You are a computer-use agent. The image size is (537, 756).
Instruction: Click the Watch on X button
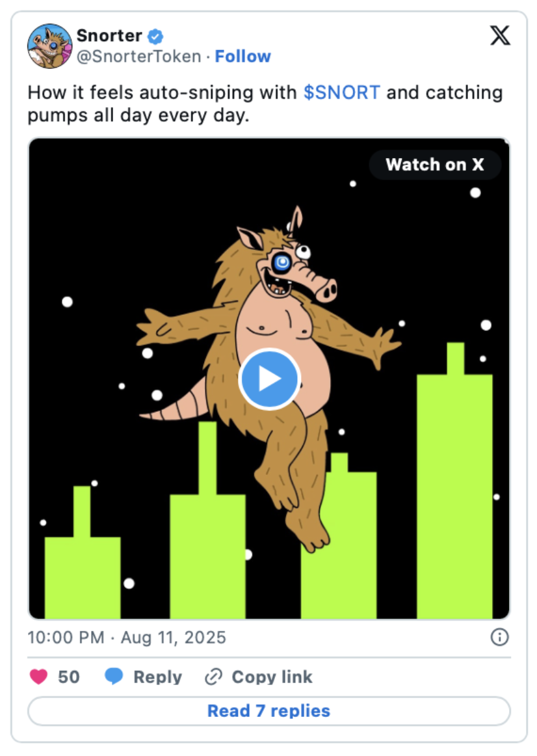pyautogui.click(x=435, y=165)
